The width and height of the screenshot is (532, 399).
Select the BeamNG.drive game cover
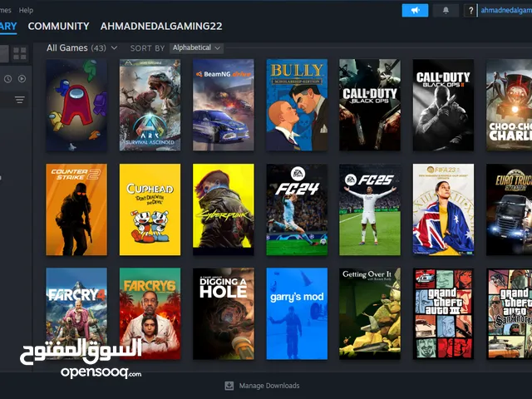pos(224,105)
